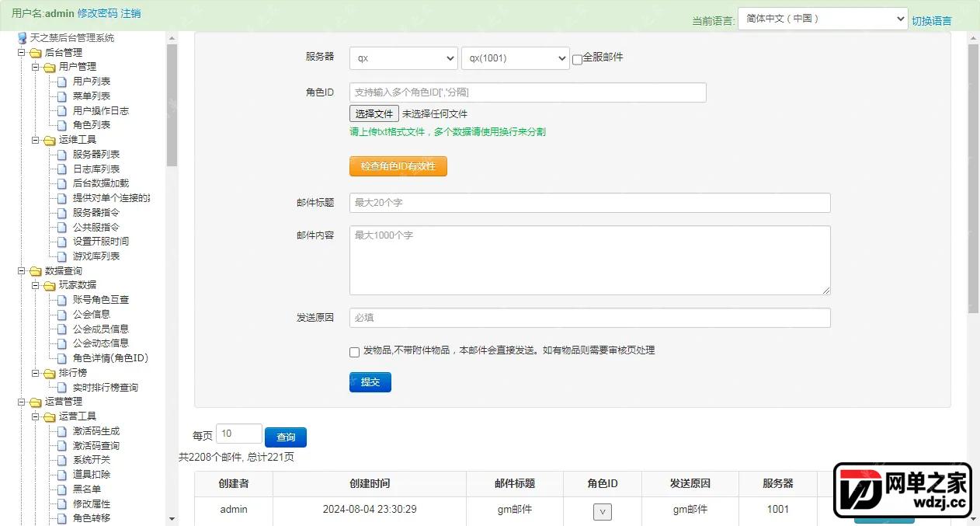Click the page icon beside 黑名单
The height and width of the screenshot is (526, 980).
click(x=63, y=489)
